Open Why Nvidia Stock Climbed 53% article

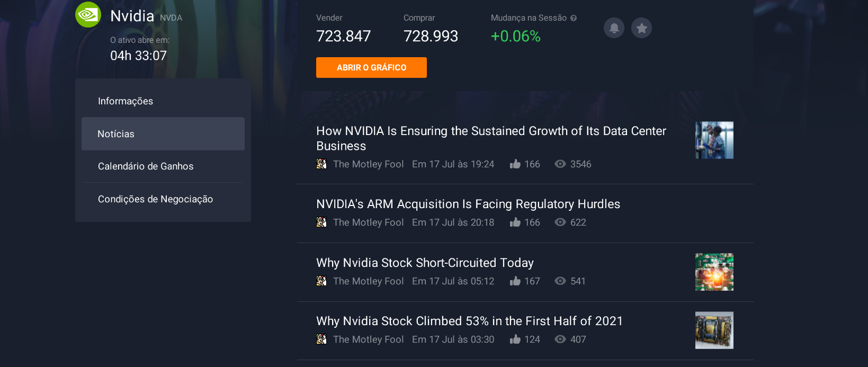pos(469,321)
